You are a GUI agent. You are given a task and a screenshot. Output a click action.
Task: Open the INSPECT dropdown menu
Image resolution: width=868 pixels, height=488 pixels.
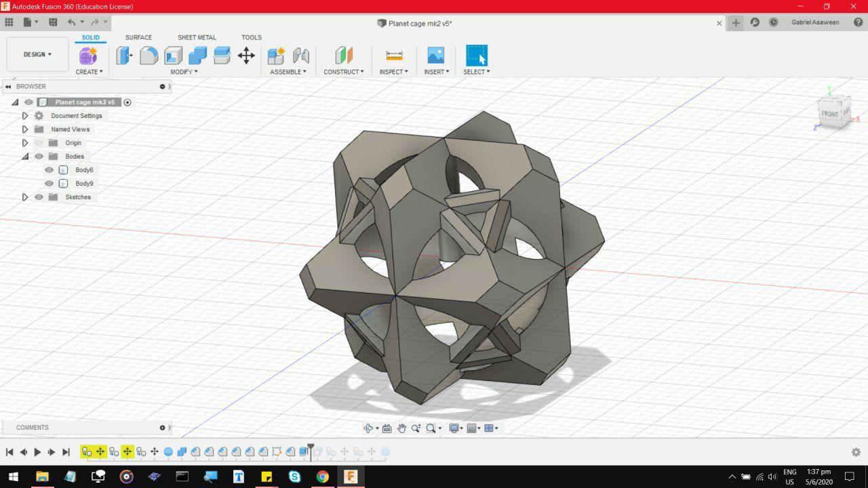[x=394, y=72]
